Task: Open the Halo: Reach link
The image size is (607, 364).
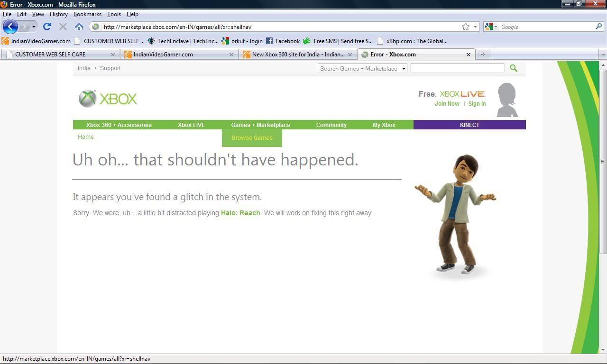Action: (240, 213)
